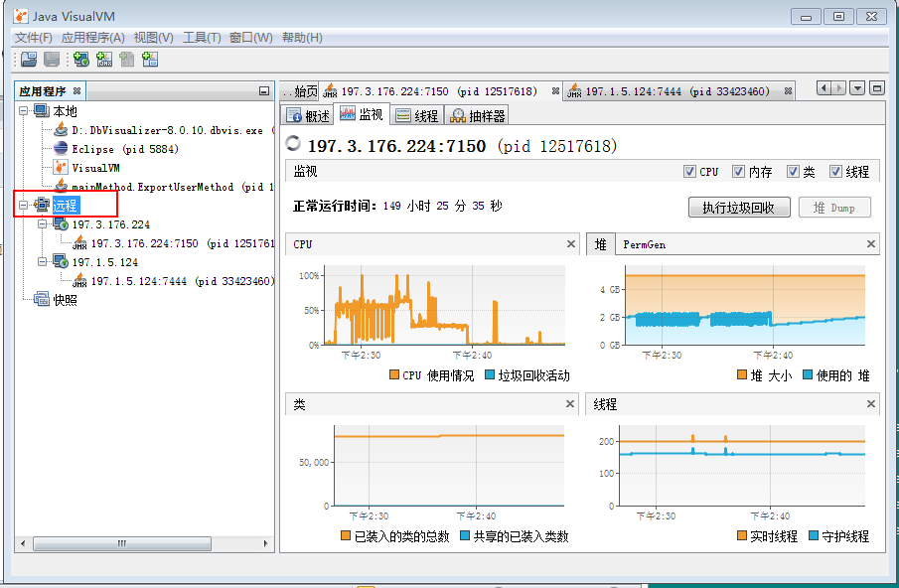Click scrollbar left arrow in applications panel

[x=23, y=543]
